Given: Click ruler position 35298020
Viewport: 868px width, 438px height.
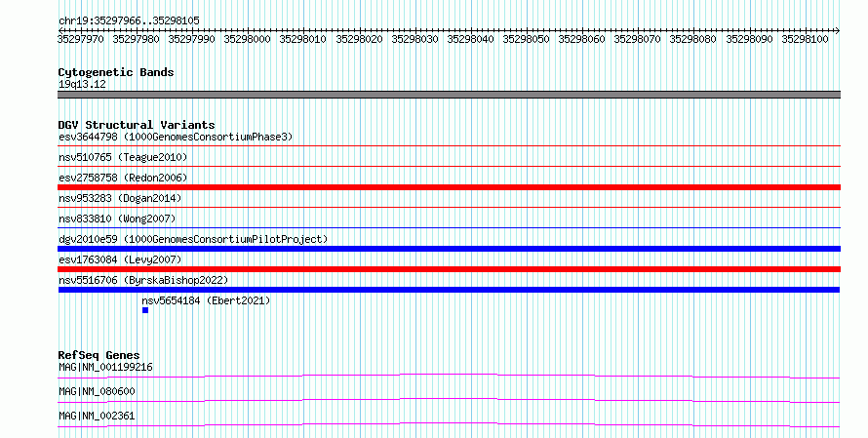Looking at the screenshot, I should pyautogui.click(x=359, y=39).
